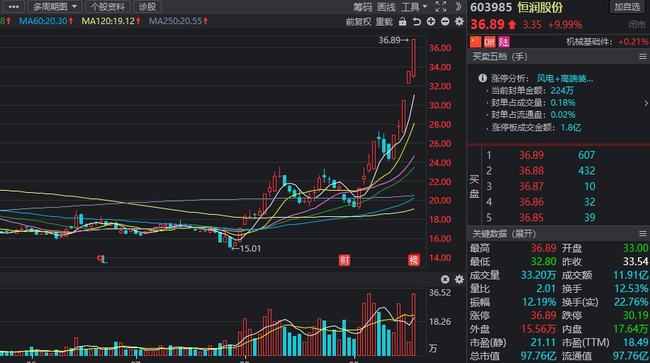The image size is (650, 363).
Task: Click the 总市值 97.76亿 value
Action: tap(538, 356)
